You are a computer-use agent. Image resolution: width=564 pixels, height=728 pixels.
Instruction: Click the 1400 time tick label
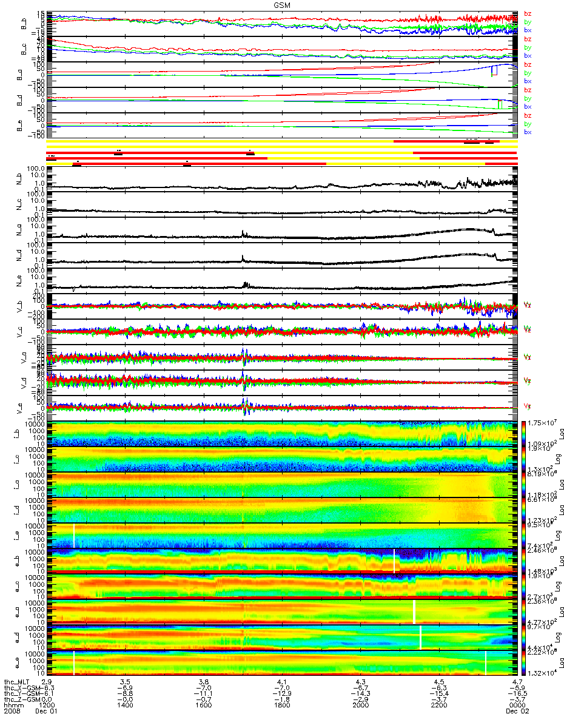[x=126, y=706]
